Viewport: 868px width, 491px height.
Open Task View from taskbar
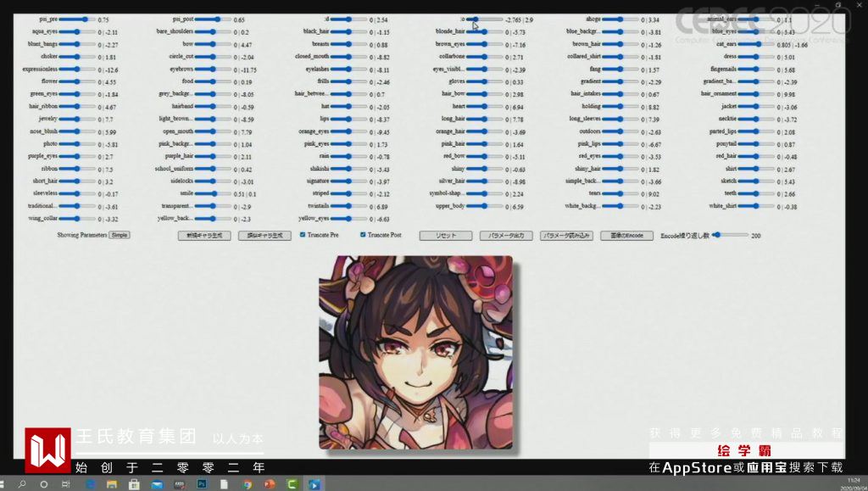coord(66,484)
